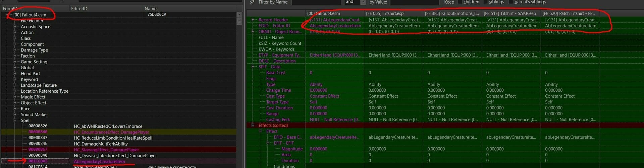Expand the Head Part group
The image size is (644, 168).
(15, 73)
